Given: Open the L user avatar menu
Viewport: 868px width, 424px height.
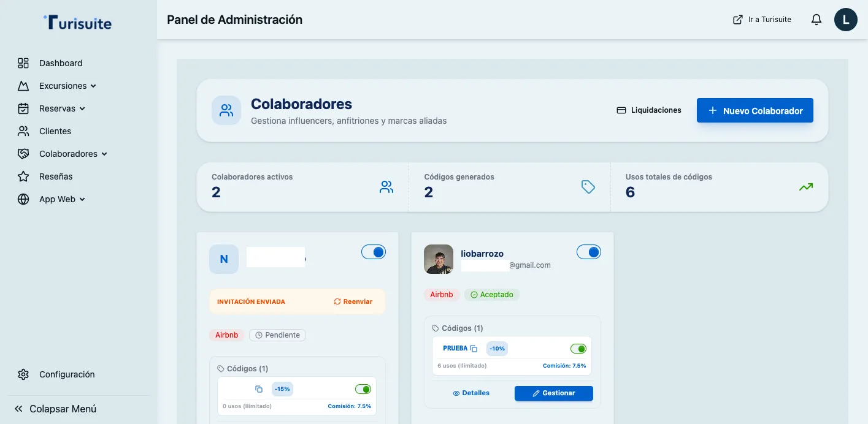Looking at the screenshot, I should tap(846, 20).
